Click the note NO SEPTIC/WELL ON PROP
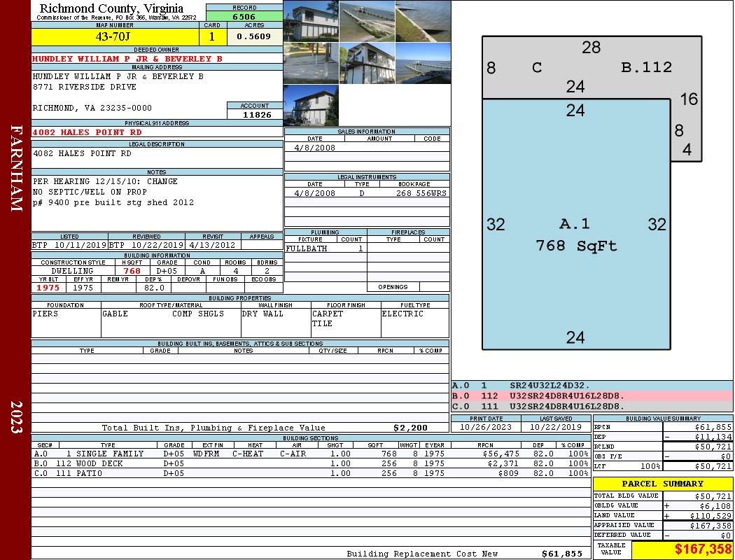Image resolution: width=735 pixels, height=560 pixels. (x=90, y=192)
